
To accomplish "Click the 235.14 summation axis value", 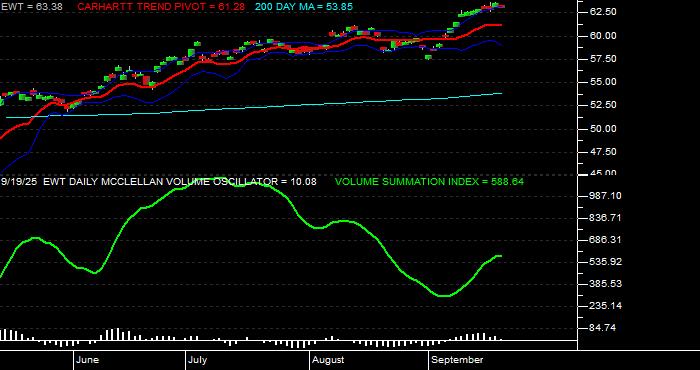I will tap(606, 306).
